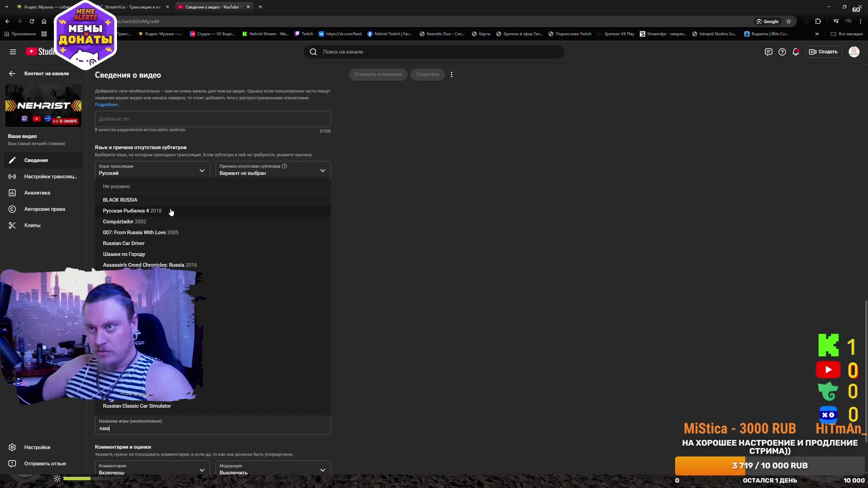This screenshot has width=868, height=488.
Task: Expand the stream language dropdown
Action: (x=152, y=170)
